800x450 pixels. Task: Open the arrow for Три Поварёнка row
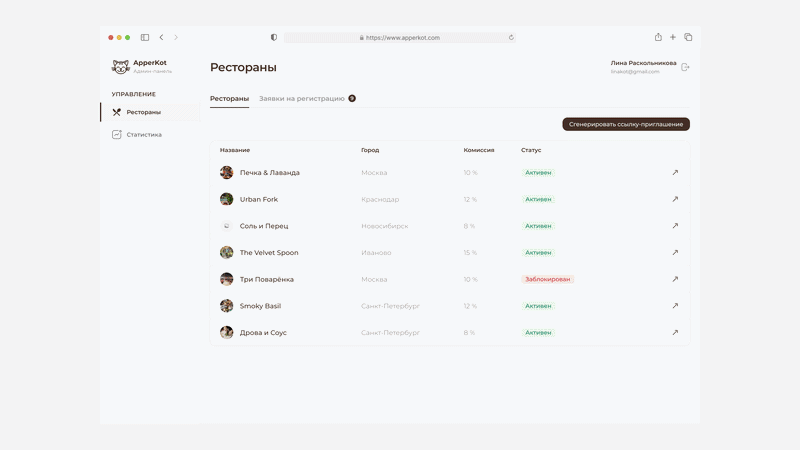675,279
